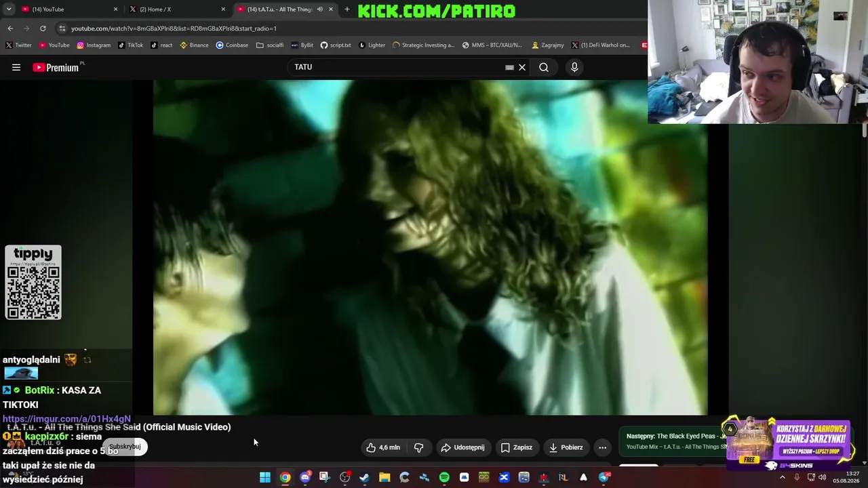Open the Lighter bookmark
This screenshot has width=868, height=488.
click(372, 45)
